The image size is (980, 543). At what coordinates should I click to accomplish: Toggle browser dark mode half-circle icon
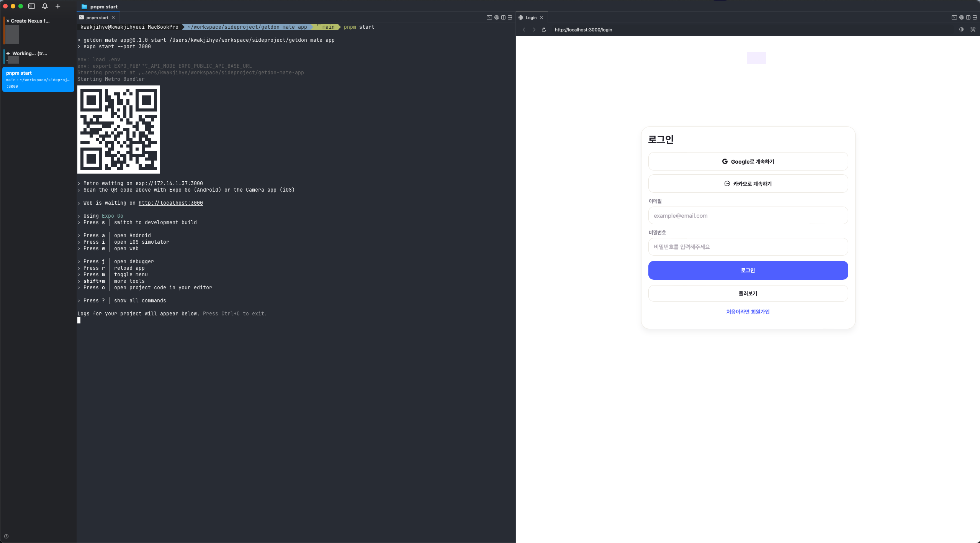(961, 30)
